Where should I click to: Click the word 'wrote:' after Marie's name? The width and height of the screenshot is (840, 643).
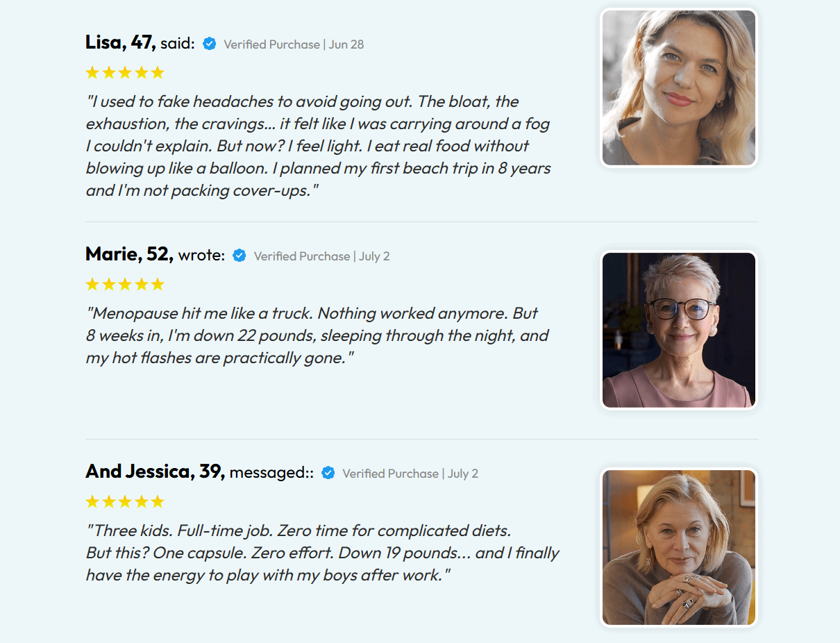point(201,256)
